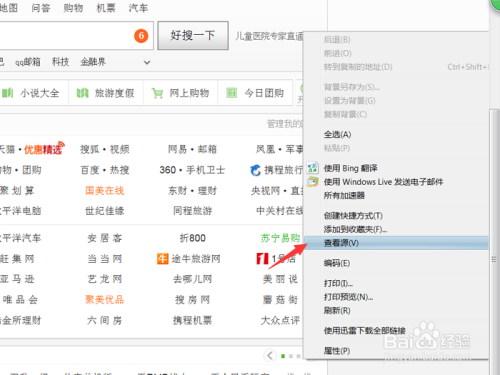
Task: Select 查看源(V) in the context menu
Action: [x=396, y=243]
